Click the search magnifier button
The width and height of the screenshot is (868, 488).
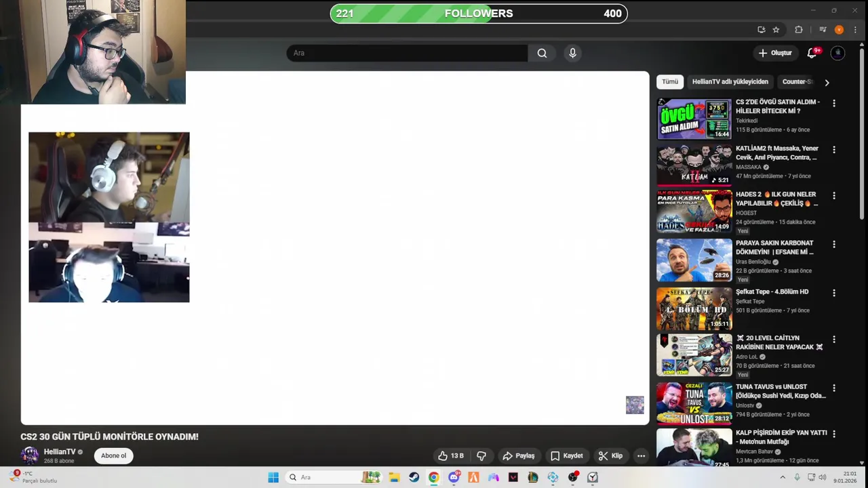coord(542,53)
